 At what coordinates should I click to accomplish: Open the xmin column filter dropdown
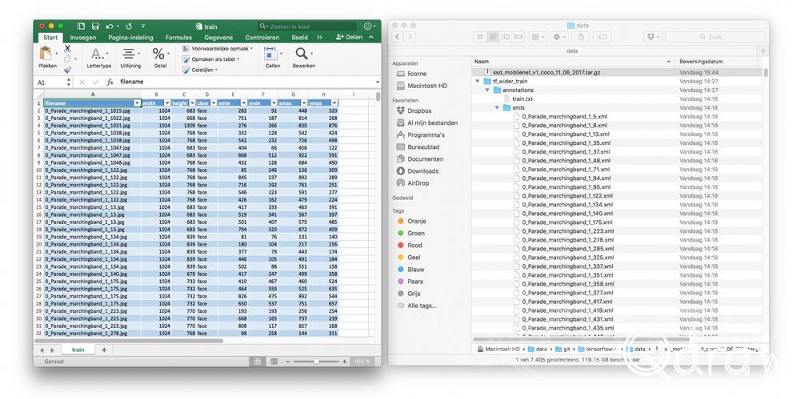coord(244,103)
